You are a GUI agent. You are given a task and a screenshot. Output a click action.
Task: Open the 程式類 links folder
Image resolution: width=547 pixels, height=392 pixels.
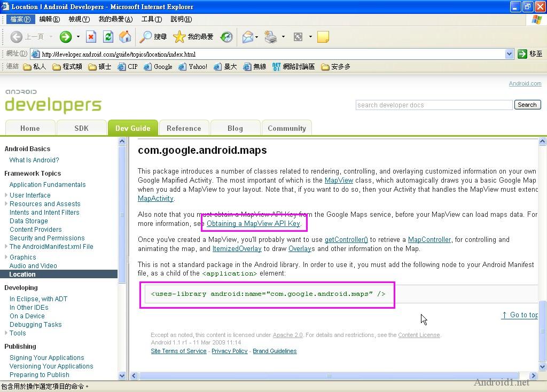coord(67,67)
